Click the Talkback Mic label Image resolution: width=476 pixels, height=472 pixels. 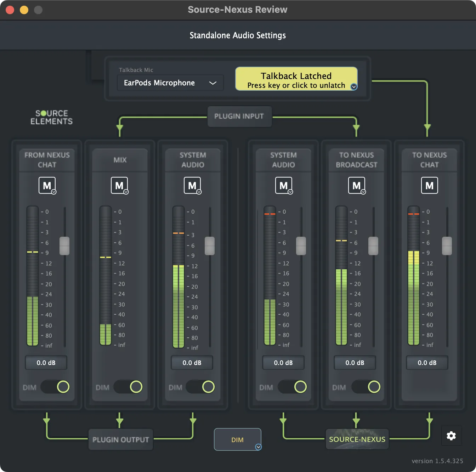[136, 70]
